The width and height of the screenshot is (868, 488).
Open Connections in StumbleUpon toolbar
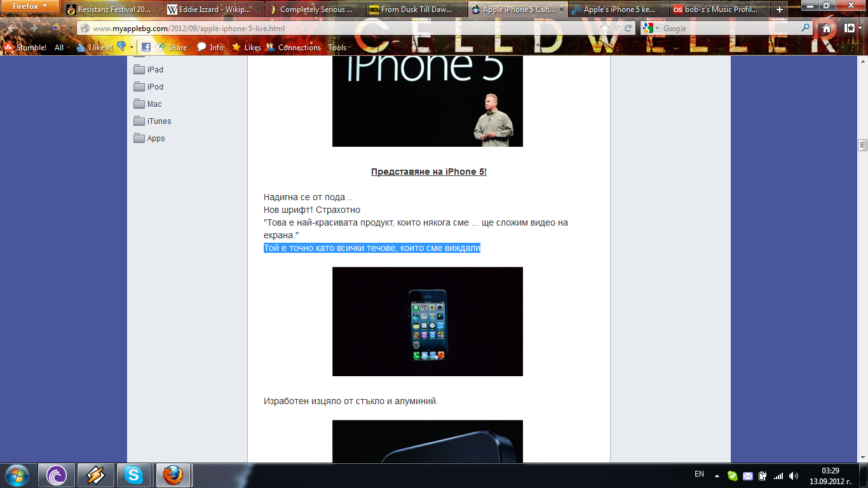[293, 47]
